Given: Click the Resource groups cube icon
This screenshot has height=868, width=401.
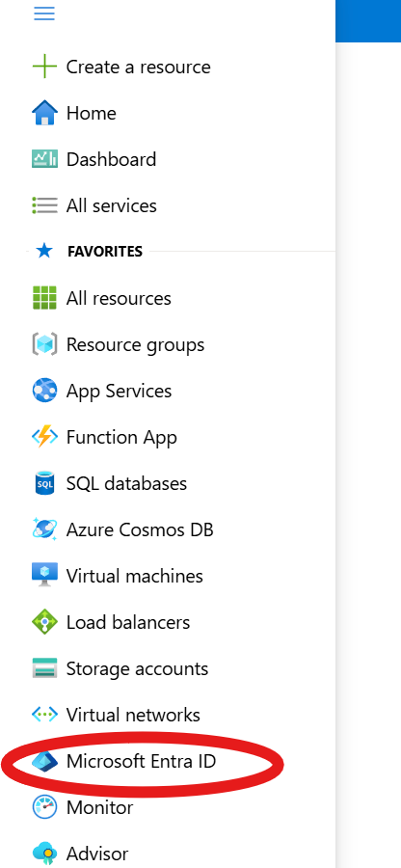Looking at the screenshot, I should click(44, 344).
